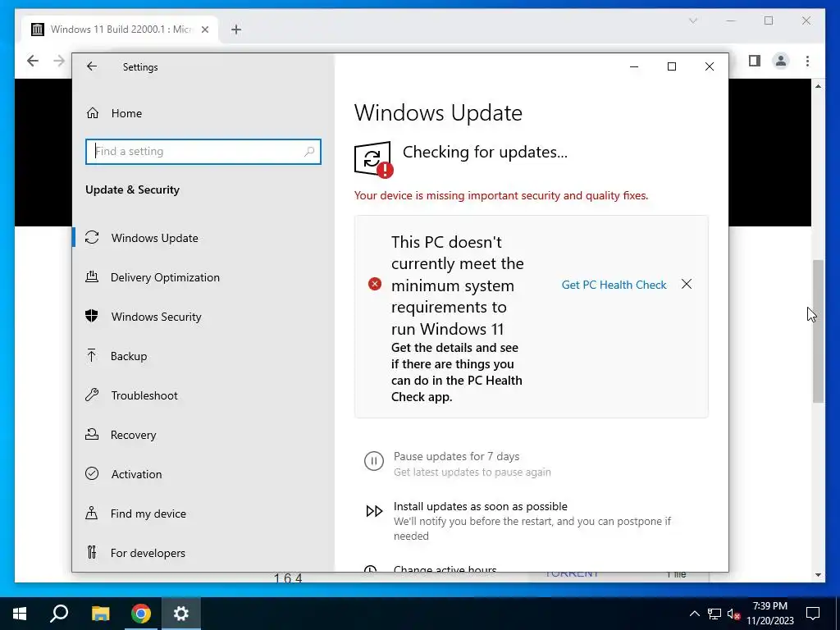840x630 pixels.
Task: Select Windows Update in sidebar
Action: click(154, 238)
